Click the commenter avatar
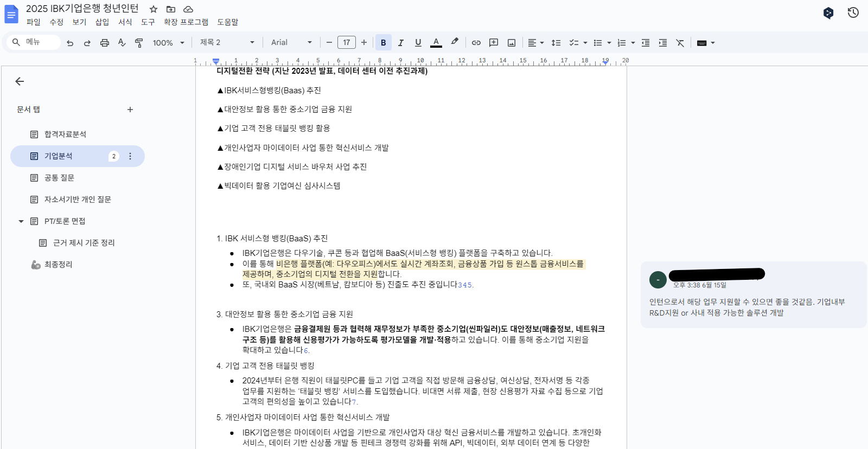Screen dimensions: 868x449 click(658, 280)
